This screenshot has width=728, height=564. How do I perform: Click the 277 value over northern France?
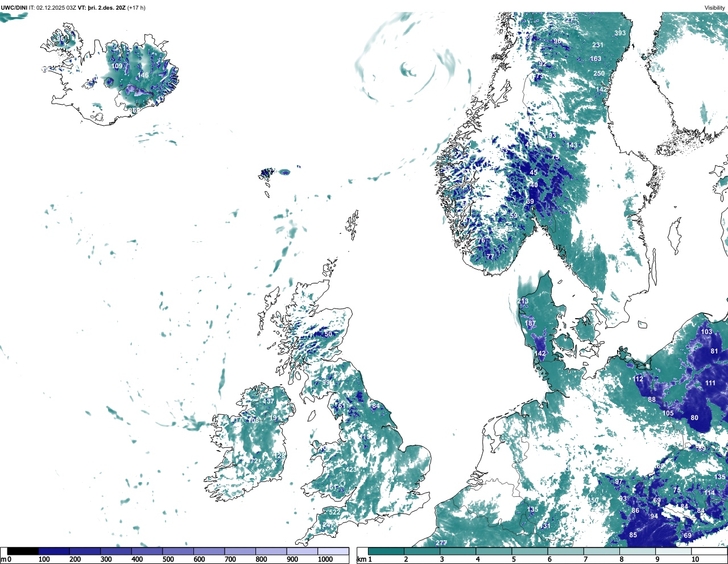tap(441, 543)
